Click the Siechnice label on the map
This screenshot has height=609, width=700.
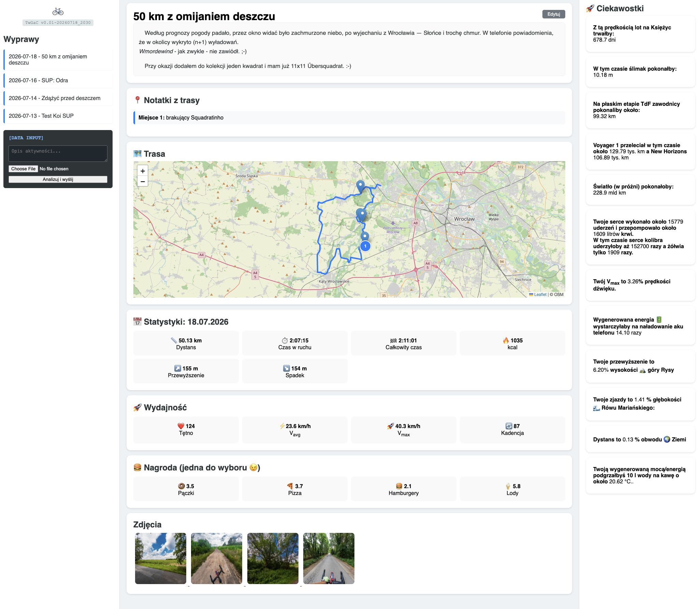[523, 280]
